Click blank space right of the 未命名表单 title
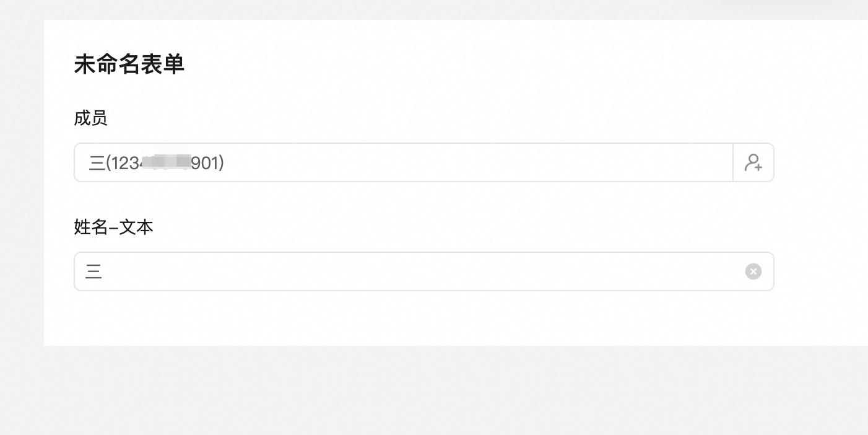868x435 pixels. (x=495, y=64)
